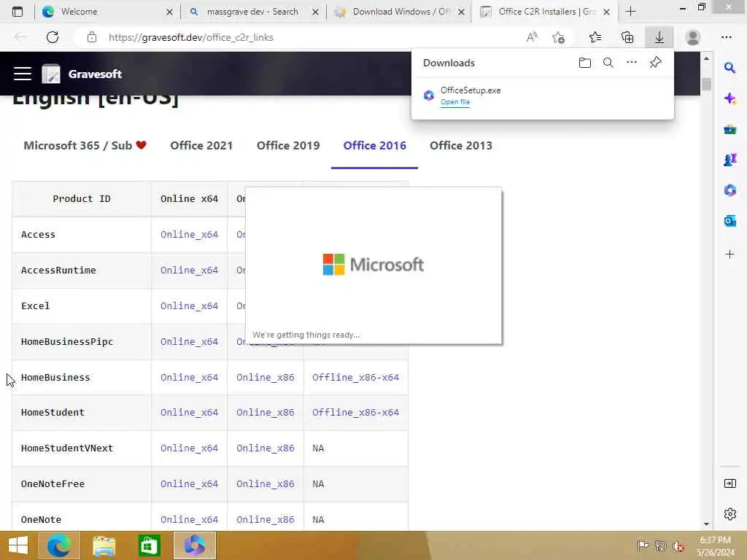Open sidebar Copilot sparkle icon

point(729,98)
